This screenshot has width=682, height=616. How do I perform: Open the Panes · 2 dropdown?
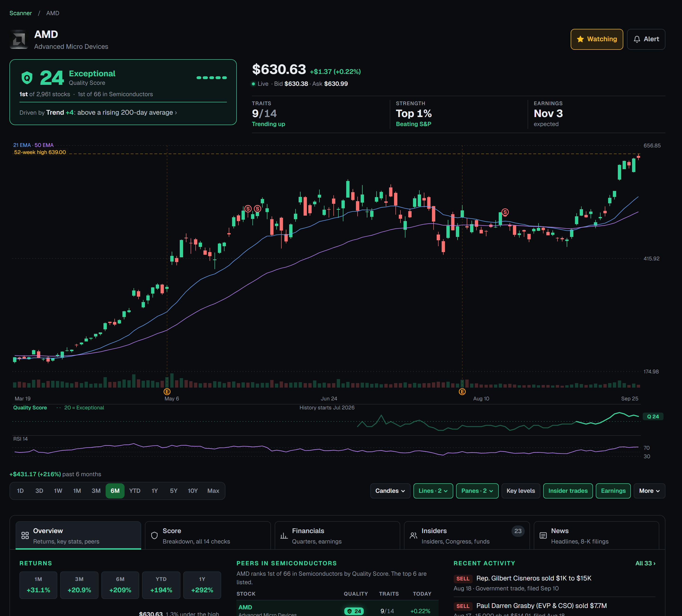(477, 491)
